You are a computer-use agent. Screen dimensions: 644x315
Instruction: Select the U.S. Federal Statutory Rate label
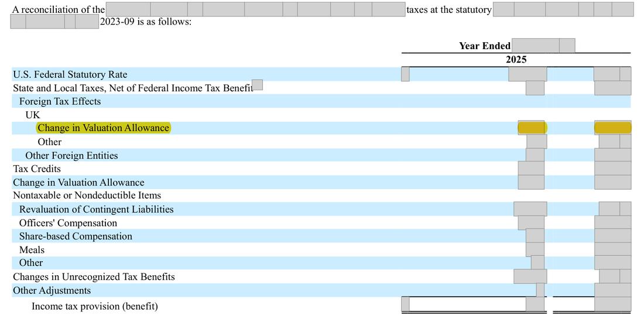coord(70,75)
